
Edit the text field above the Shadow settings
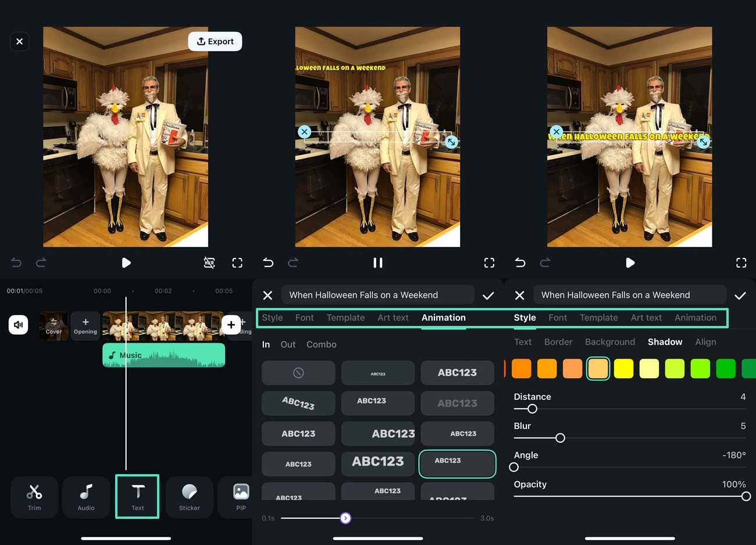630,295
